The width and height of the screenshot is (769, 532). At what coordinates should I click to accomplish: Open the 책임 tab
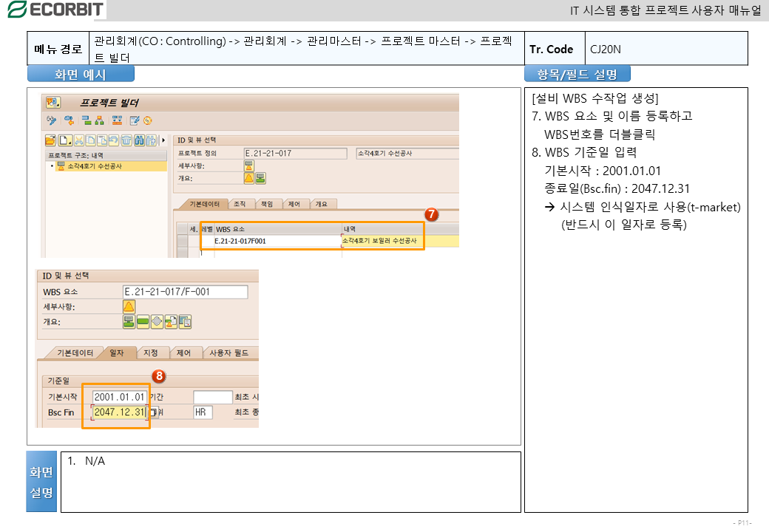click(x=266, y=204)
